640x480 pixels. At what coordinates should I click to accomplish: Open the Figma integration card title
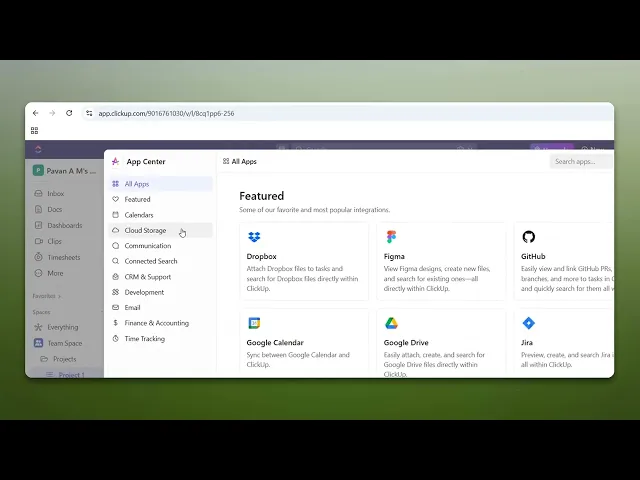[394, 256]
